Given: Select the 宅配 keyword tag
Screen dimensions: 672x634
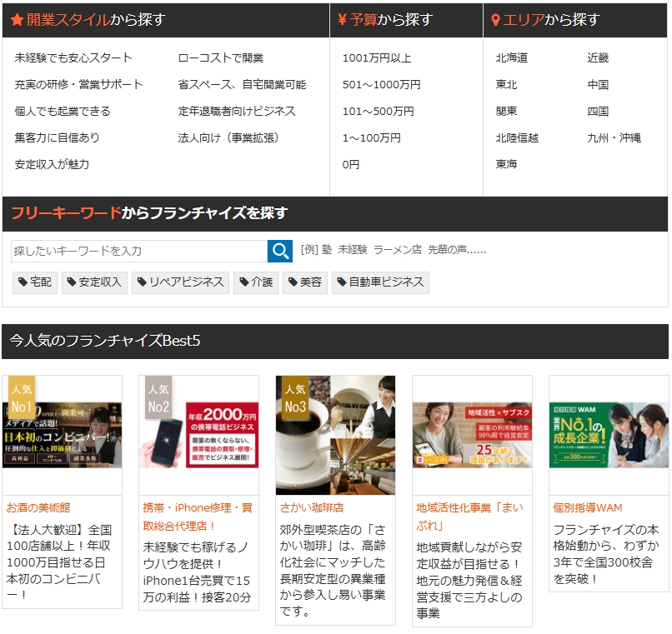Looking at the screenshot, I should tap(35, 282).
